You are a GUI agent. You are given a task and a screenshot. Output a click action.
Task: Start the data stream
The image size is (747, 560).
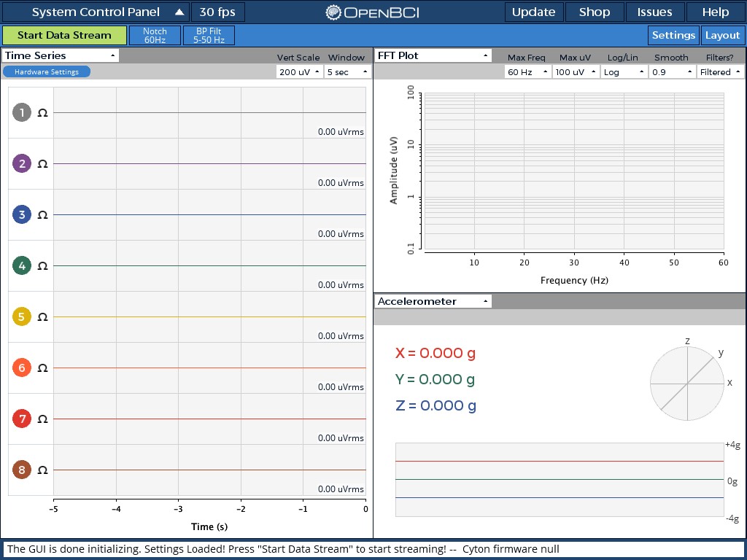point(64,35)
